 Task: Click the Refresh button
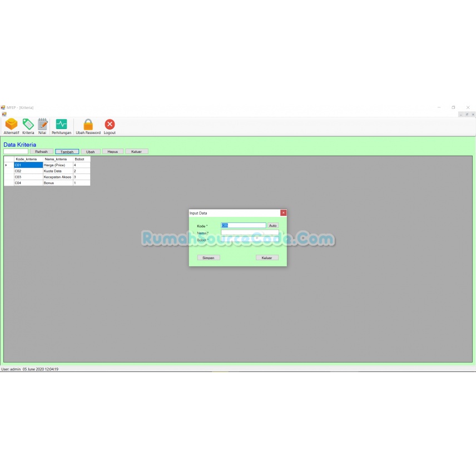tap(42, 151)
